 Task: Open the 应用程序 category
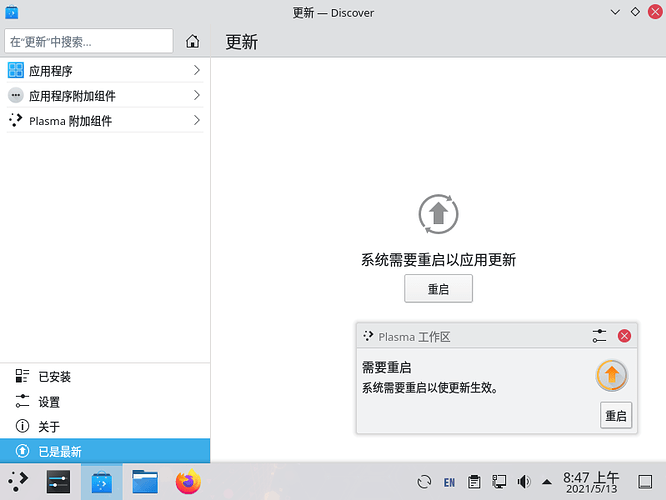click(104, 70)
